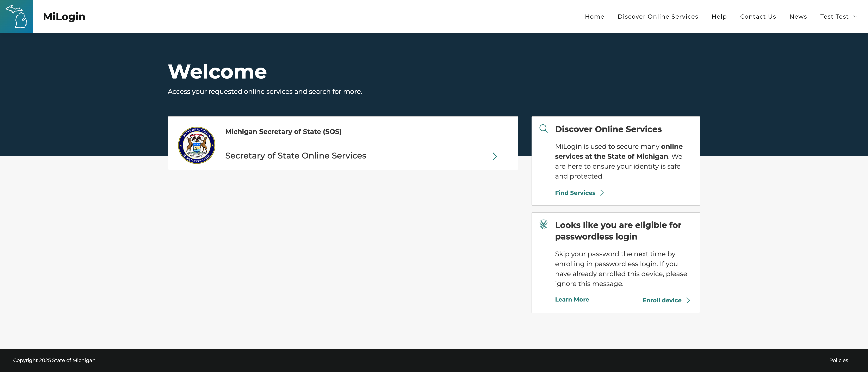Click the Michigan state map logo

coord(17,17)
